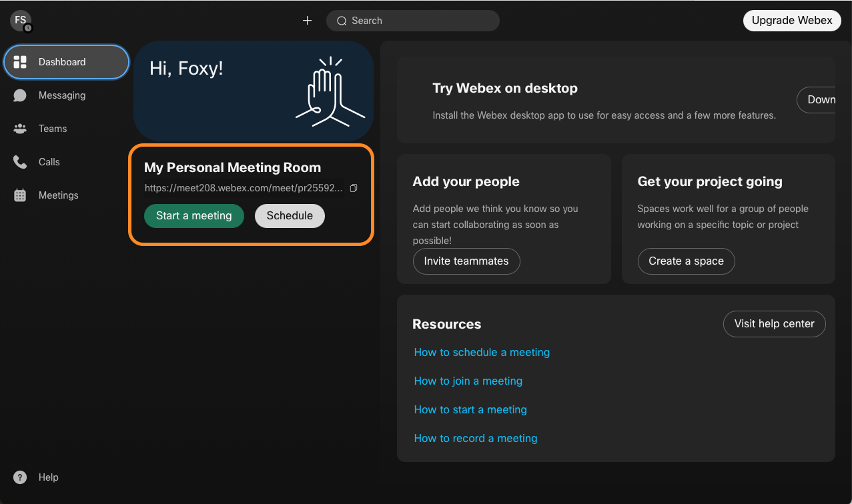The width and height of the screenshot is (852, 504).
Task: Click the Upgrade Webex button
Action: pyautogui.click(x=792, y=21)
